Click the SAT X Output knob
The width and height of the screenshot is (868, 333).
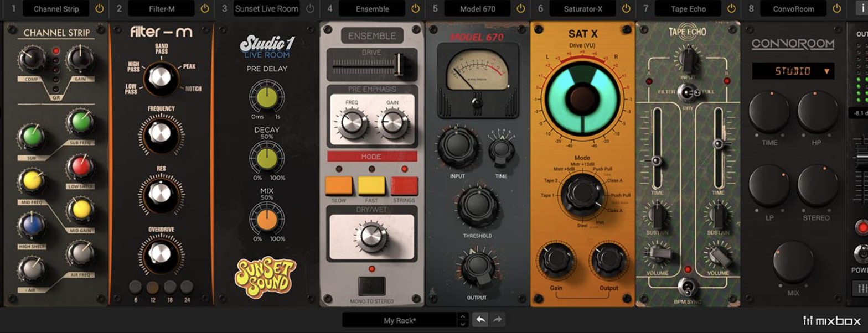(x=608, y=261)
